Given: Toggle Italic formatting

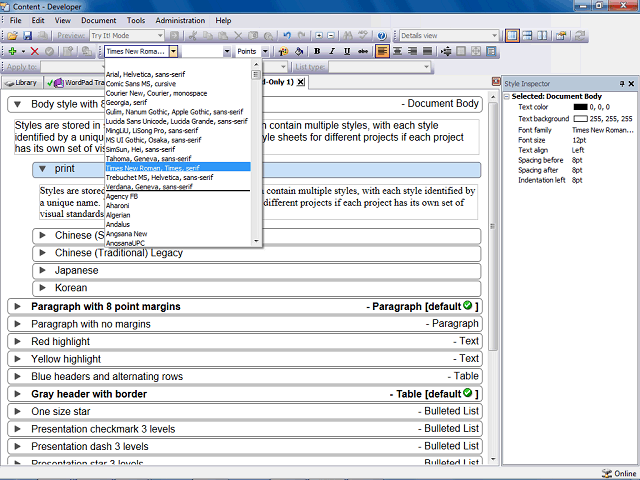Looking at the screenshot, I should pyautogui.click(x=332, y=51).
